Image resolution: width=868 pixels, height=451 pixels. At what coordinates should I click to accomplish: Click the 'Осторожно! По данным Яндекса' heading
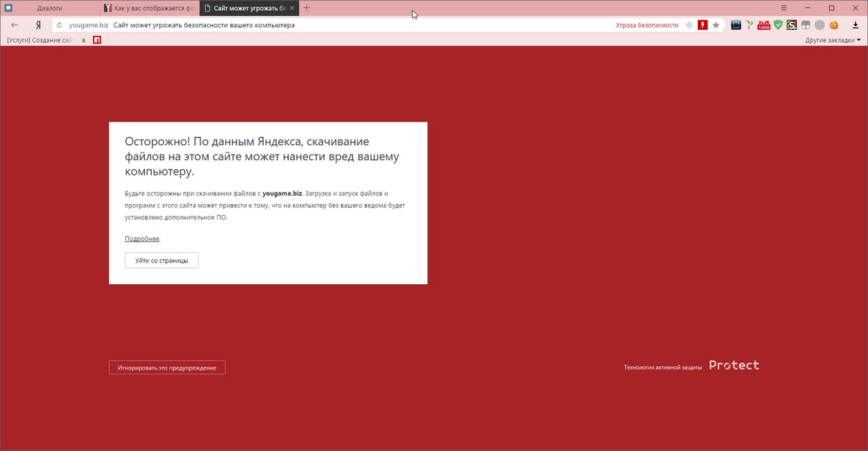coord(262,156)
